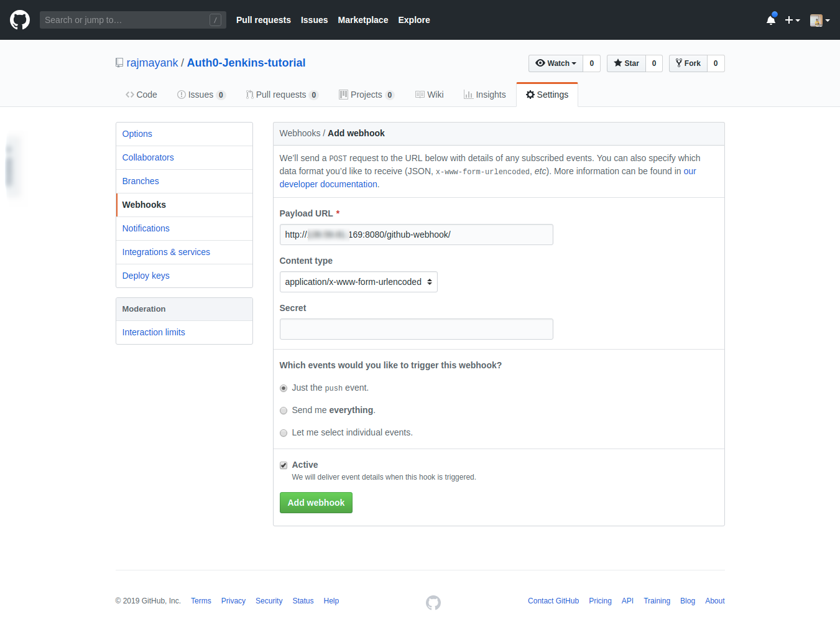
Task: Open the Status footer link
Action: 303,601
